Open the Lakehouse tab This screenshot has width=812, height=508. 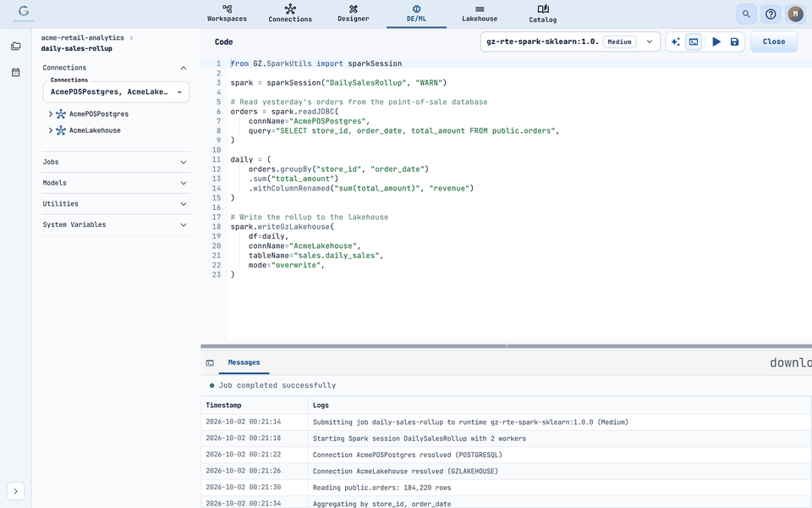(480, 14)
